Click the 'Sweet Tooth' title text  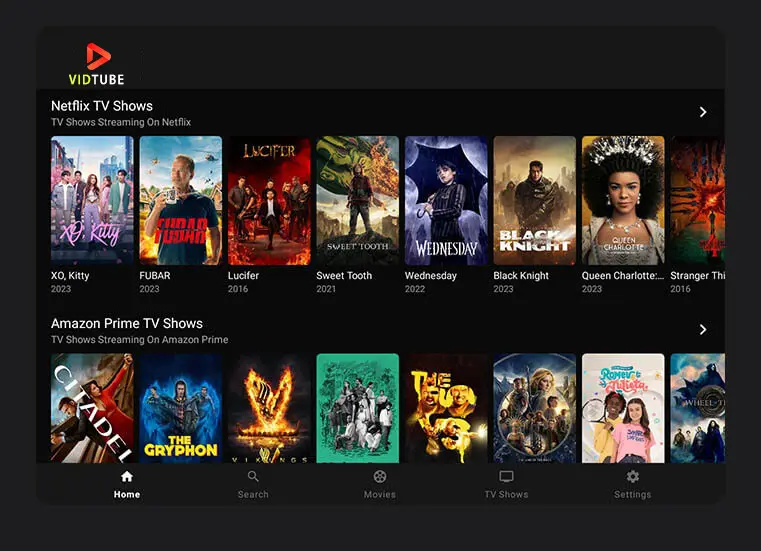[344, 275]
